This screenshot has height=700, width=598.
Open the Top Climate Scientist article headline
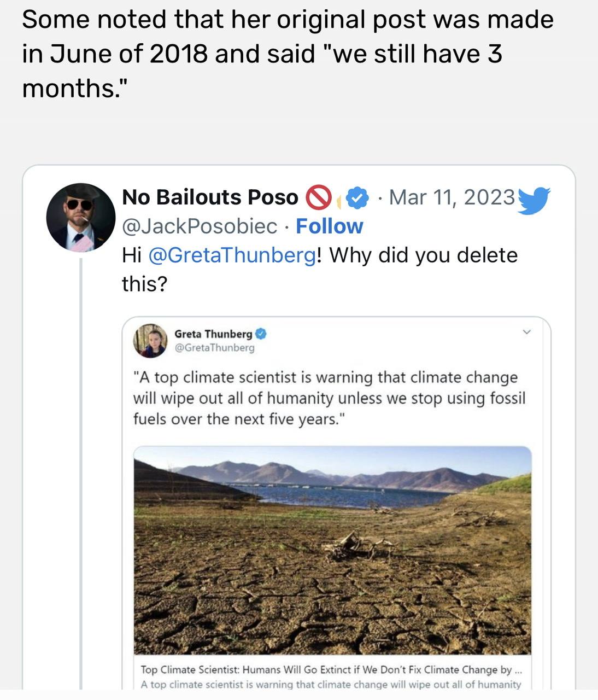click(332, 669)
